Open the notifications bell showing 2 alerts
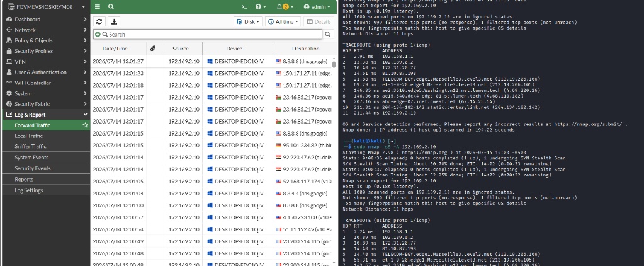644x266 pixels. coord(285,7)
